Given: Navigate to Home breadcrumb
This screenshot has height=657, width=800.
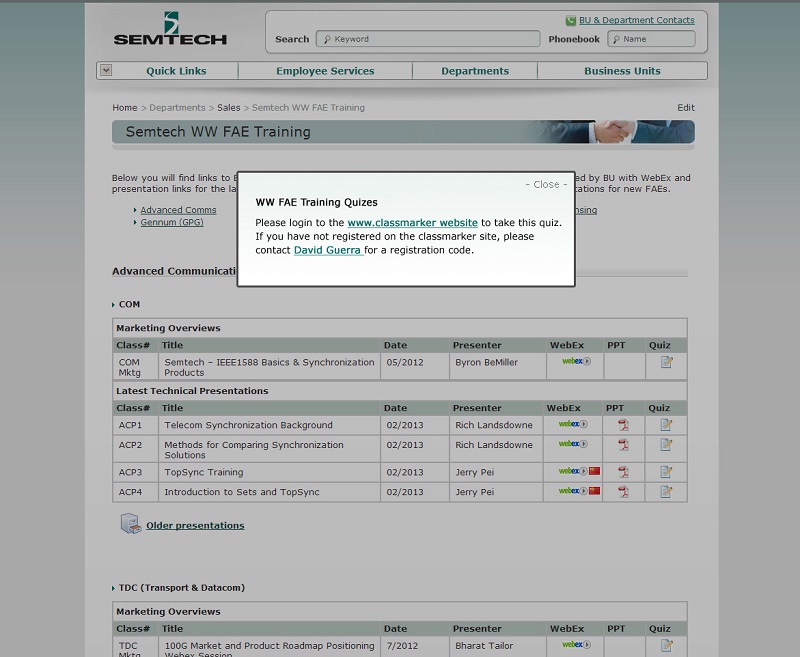Looking at the screenshot, I should 124,108.
